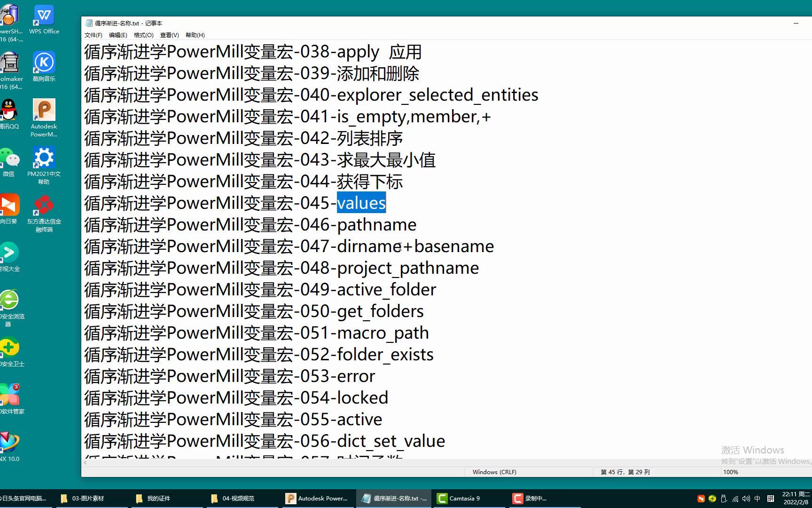
Task: Toggle the 中 input language indicator
Action: [x=757, y=499]
